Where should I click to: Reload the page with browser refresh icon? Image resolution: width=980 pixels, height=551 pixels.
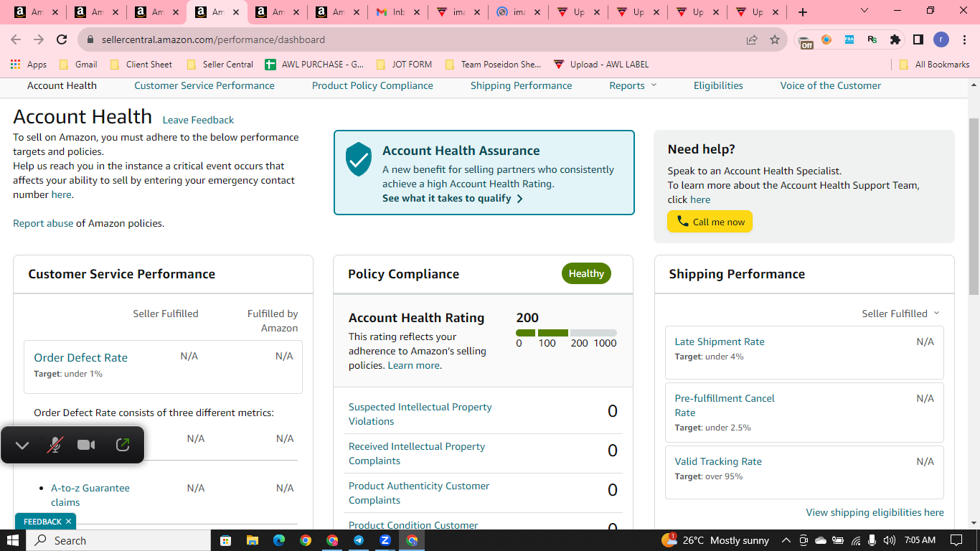(x=62, y=39)
